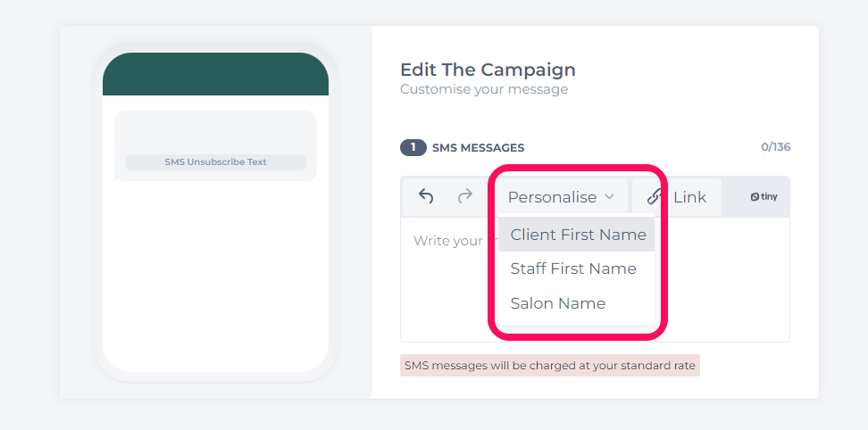The height and width of the screenshot is (430, 868).
Task: Click the tiny logo icon
Action: (764, 197)
